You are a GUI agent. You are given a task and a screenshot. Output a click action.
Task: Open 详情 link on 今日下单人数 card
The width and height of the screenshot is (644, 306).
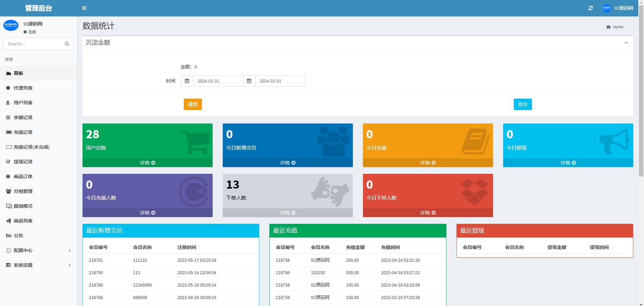pyautogui.click(x=428, y=213)
